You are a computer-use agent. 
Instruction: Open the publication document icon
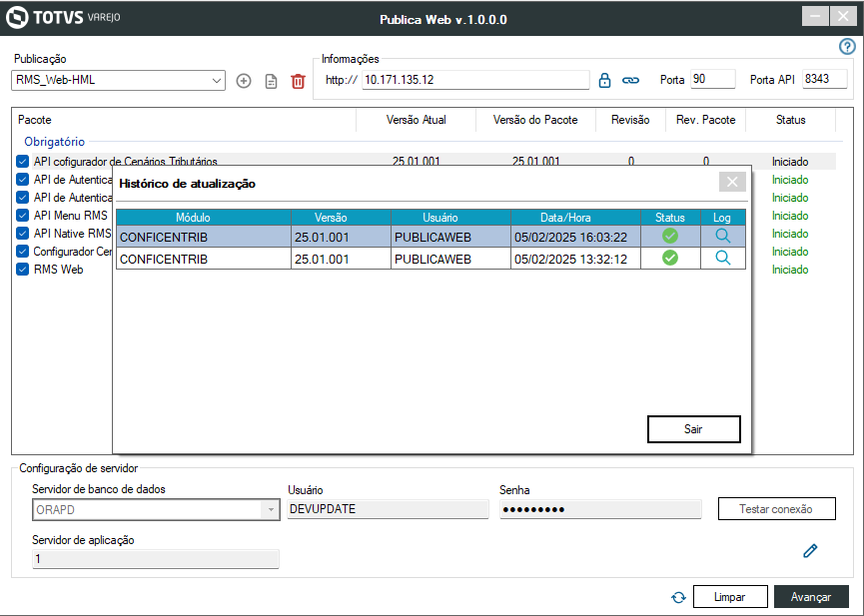coord(271,82)
